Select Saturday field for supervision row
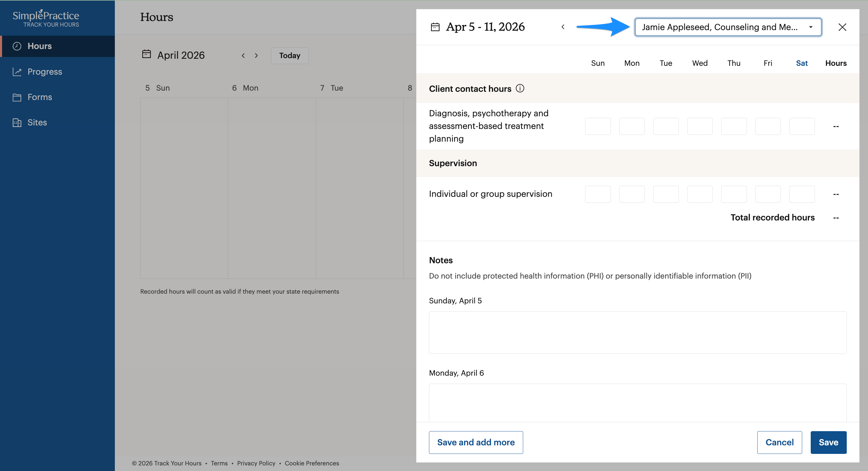This screenshot has width=868, height=471. click(x=802, y=194)
